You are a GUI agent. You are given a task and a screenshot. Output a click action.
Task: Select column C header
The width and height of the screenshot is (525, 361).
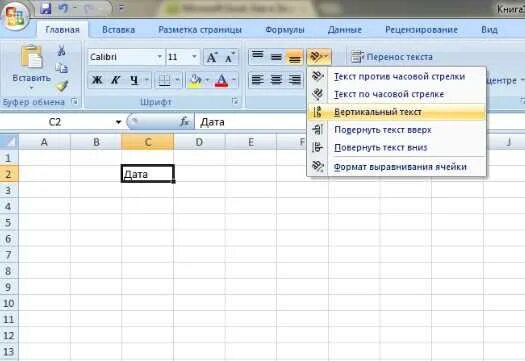click(x=148, y=142)
